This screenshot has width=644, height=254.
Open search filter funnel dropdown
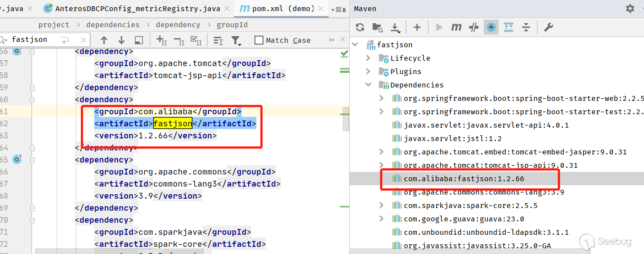(236, 41)
